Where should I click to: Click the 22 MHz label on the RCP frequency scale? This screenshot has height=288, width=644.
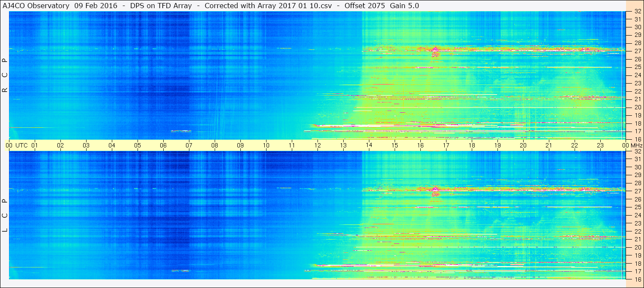click(637, 91)
